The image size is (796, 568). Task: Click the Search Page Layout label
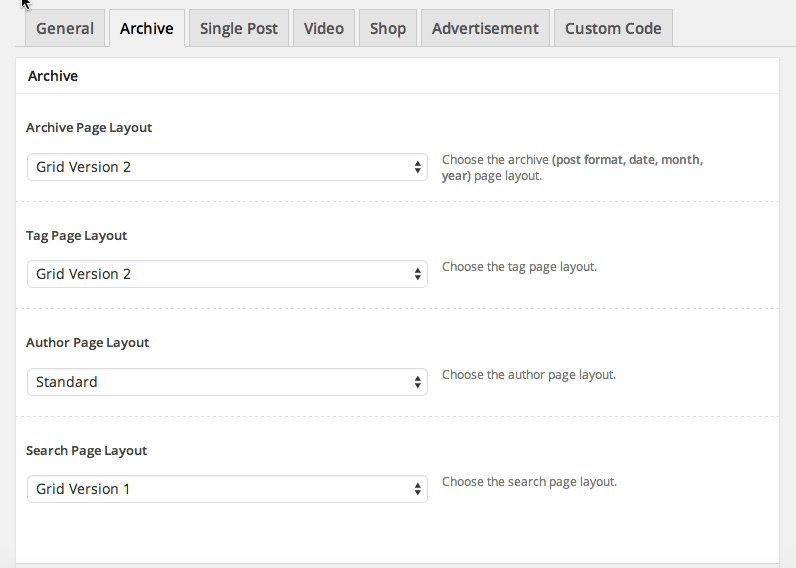tap(86, 451)
